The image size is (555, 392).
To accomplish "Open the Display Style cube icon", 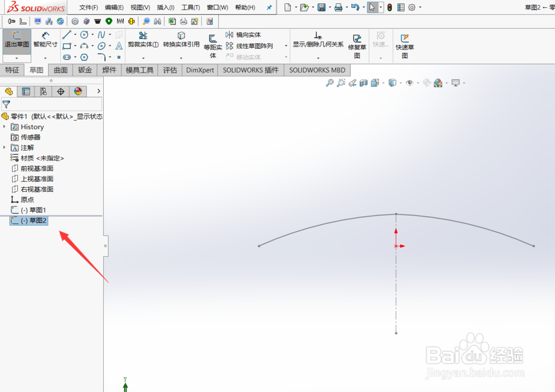I will [x=392, y=83].
